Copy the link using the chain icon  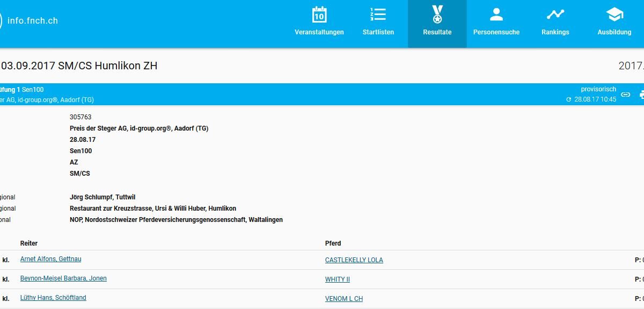626,95
